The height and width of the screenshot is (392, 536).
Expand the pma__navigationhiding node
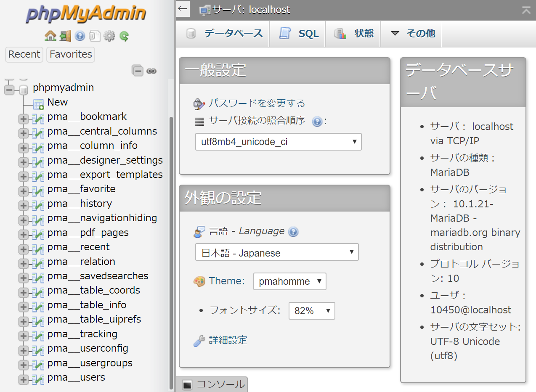[x=24, y=220]
